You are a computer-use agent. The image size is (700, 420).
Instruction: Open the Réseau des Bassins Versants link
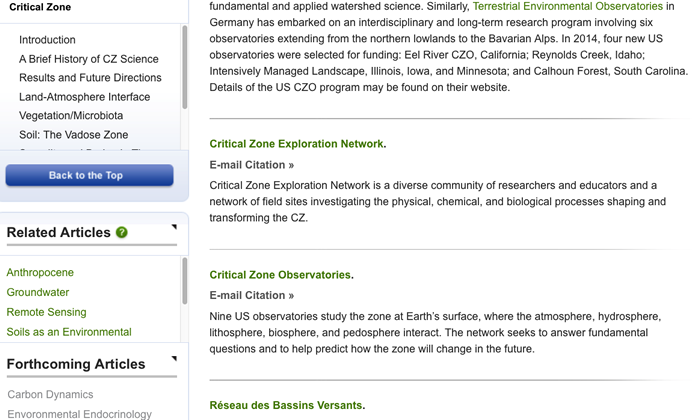point(286,405)
